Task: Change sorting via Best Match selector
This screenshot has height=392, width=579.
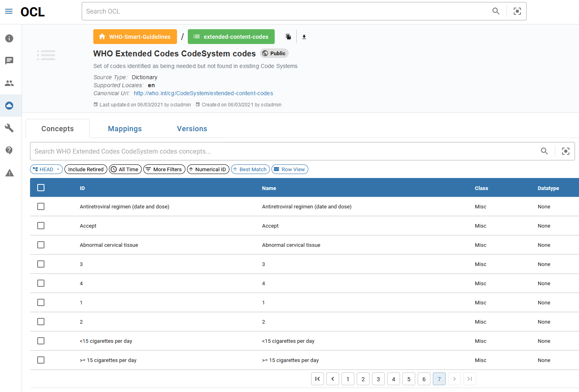Action: tap(250, 169)
